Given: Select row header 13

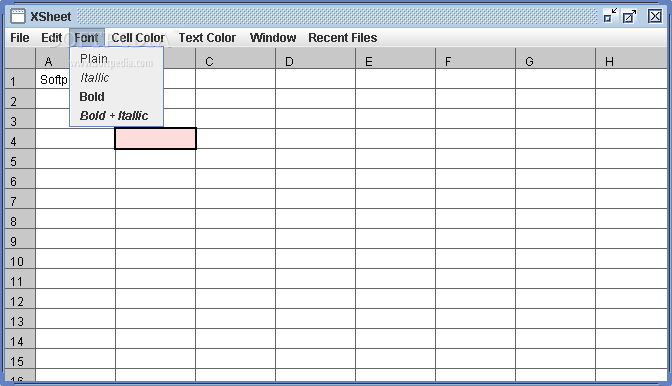Looking at the screenshot, I should pos(20,319).
